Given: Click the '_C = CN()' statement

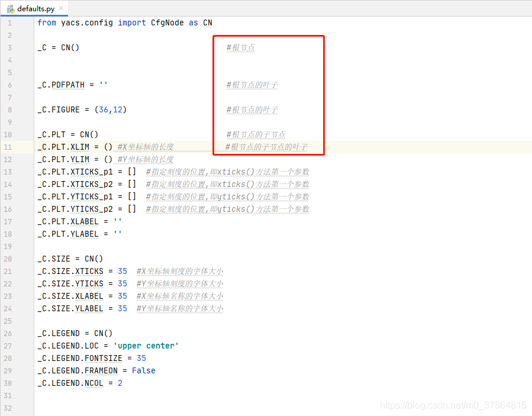Looking at the screenshot, I should pos(59,47).
